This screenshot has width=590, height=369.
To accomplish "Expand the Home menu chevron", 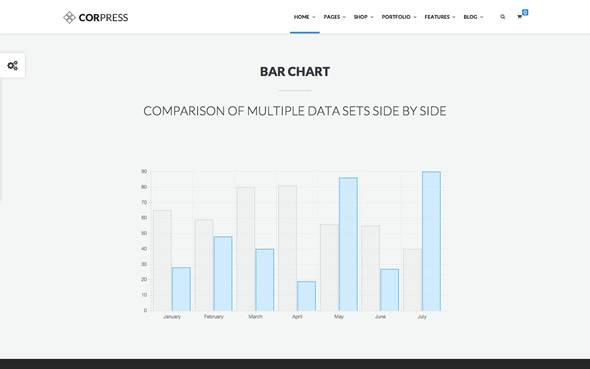I will (x=314, y=17).
